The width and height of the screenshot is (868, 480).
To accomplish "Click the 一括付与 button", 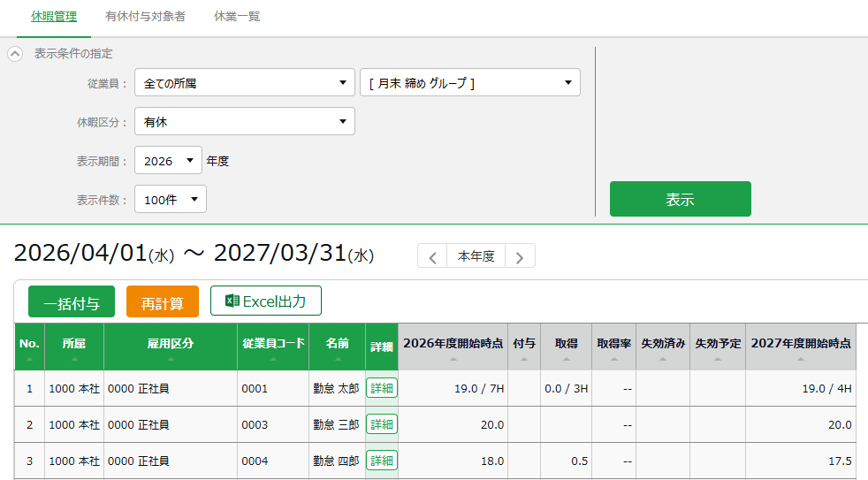I will [72, 301].
